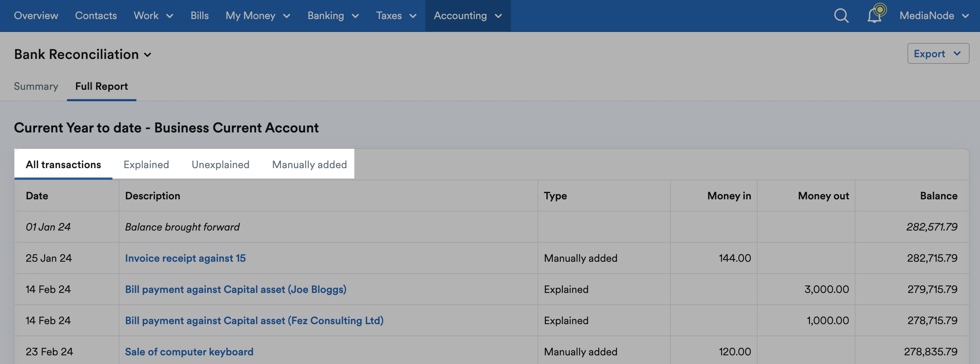Open the Bills page
The image size is (980, 364).
point(200,16)
